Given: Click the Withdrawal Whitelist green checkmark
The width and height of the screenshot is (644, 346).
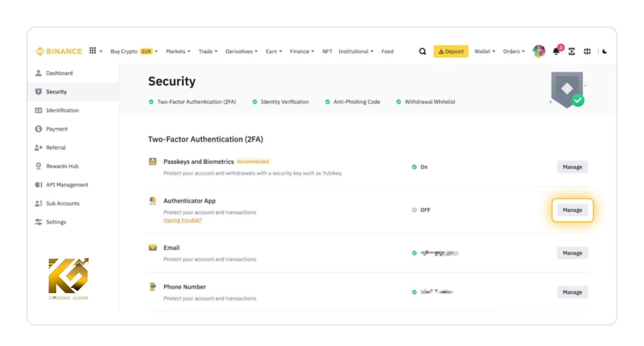Looking at the screenshot, I should point(398,102).
